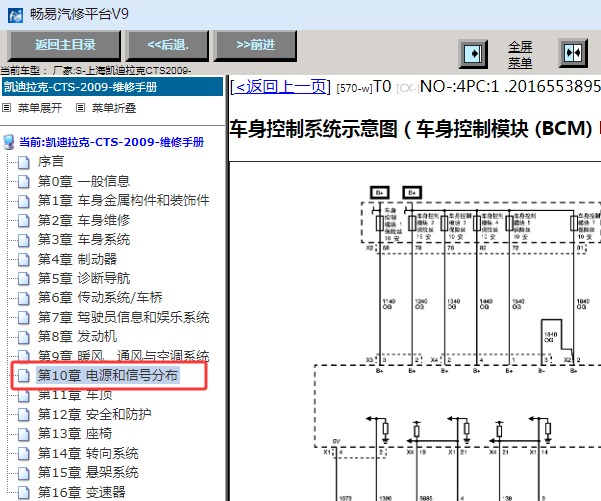601x501 pixels.
Task: Click the page icon beside 第14章
Action: pos(24,454)
